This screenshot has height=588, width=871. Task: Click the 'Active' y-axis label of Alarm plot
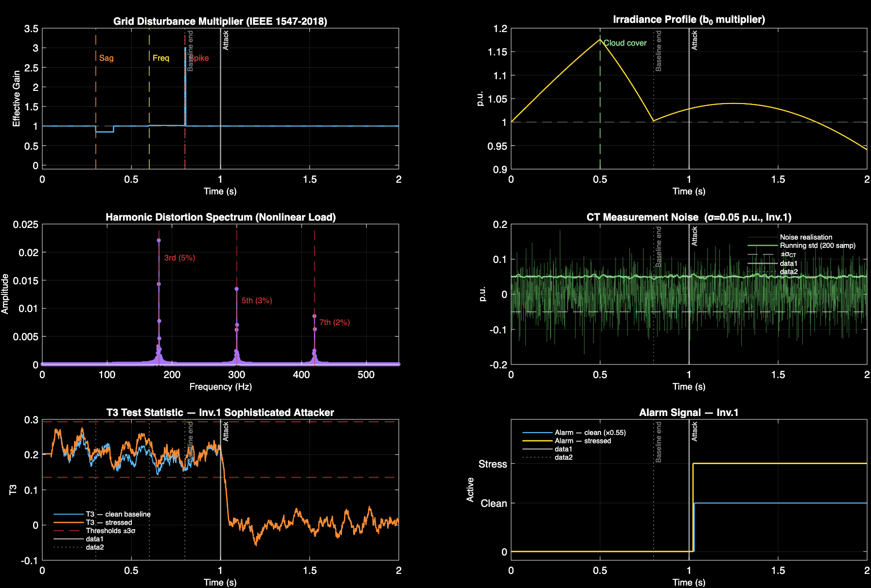(470, 490)
